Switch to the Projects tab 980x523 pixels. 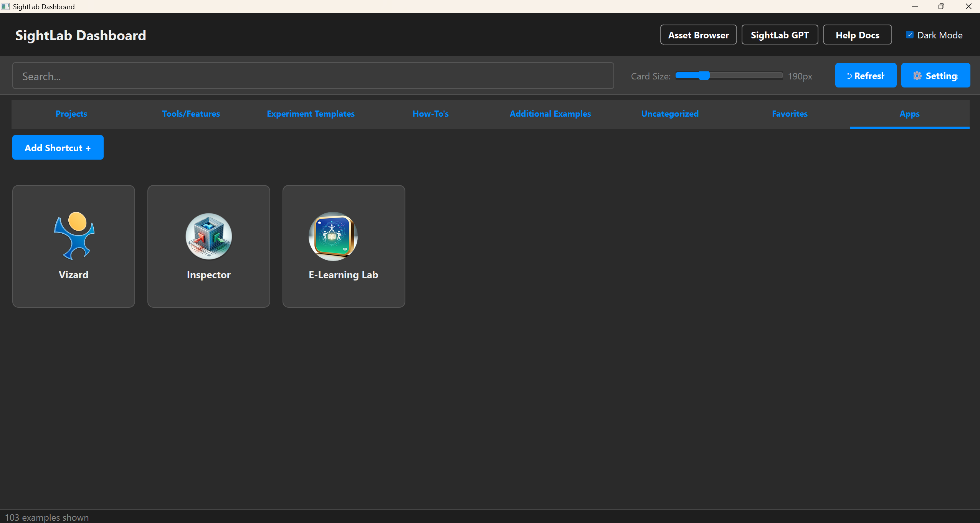pos(71,114)
